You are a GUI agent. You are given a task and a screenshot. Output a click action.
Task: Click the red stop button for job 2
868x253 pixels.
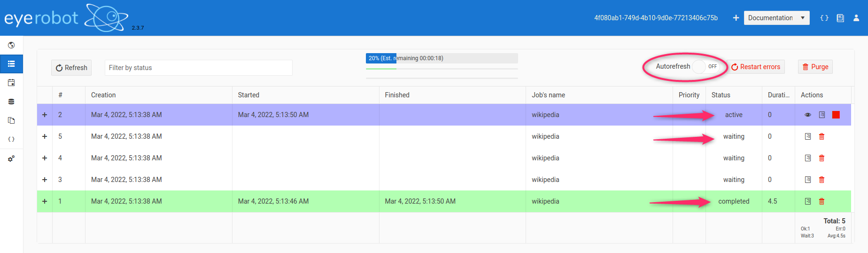pos(836,115)
